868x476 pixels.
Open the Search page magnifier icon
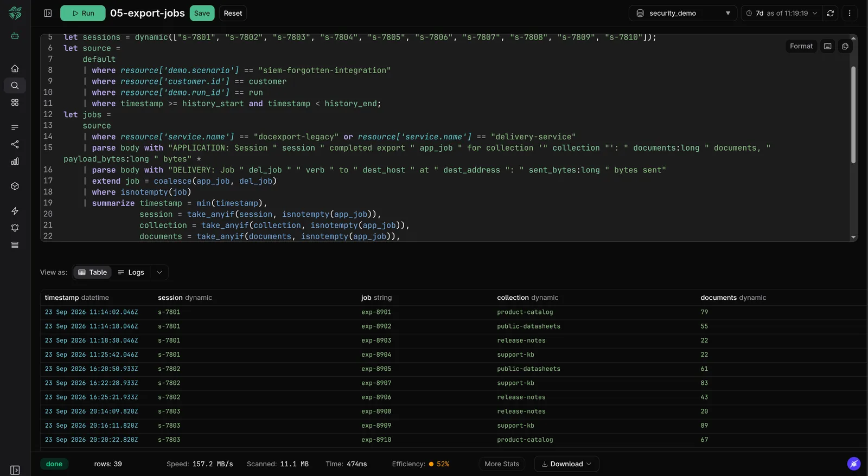tap(15, 86)
